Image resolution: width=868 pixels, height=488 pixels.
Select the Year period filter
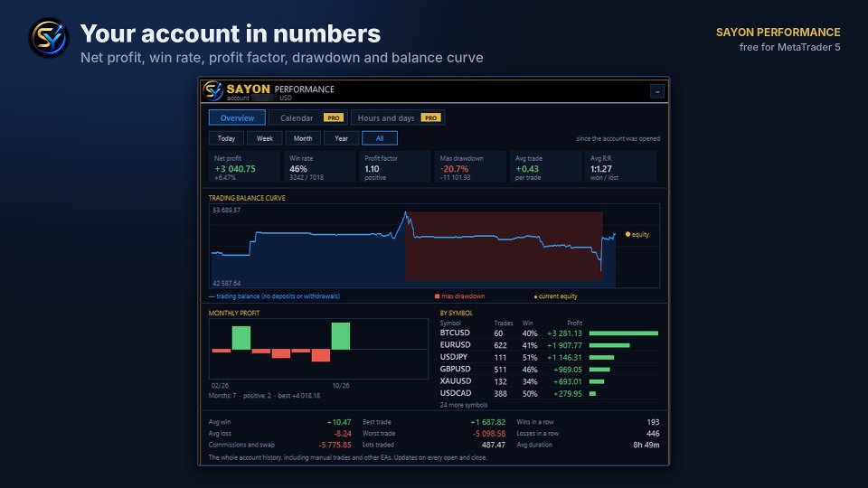341,138
